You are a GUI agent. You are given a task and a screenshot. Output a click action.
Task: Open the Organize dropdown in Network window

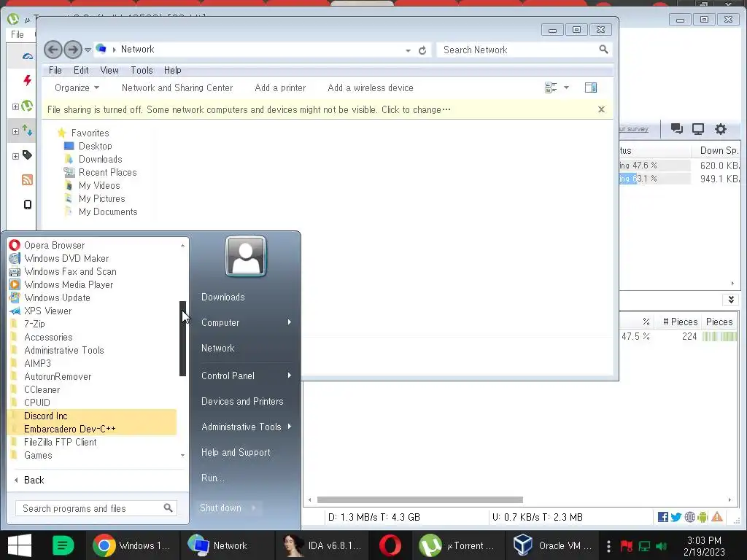pyautogui.click(x=77, y=87)
